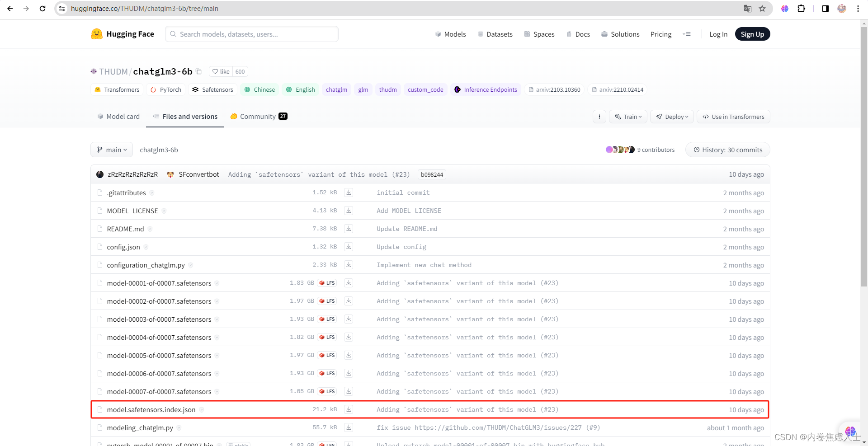Screen dimensions: 868x446
Task: Open Models in top navigation
Action: pyautogui.click(x=450, y=34)
